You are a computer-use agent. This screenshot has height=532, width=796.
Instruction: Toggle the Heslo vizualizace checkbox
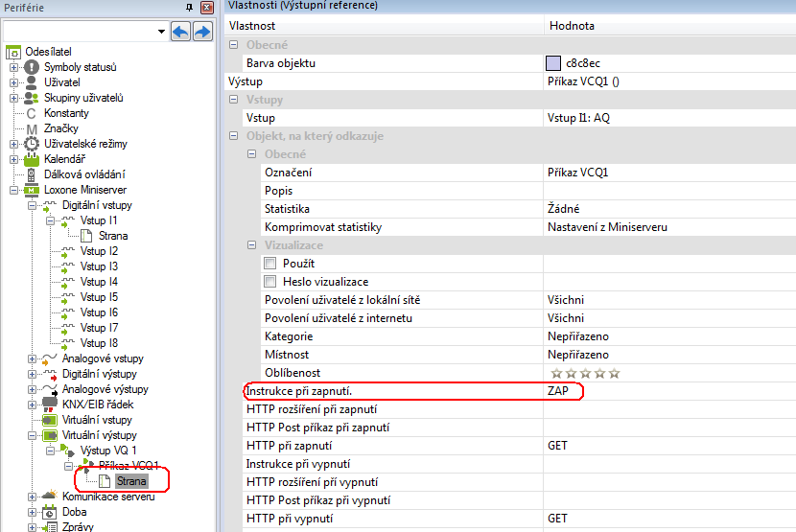270,282
